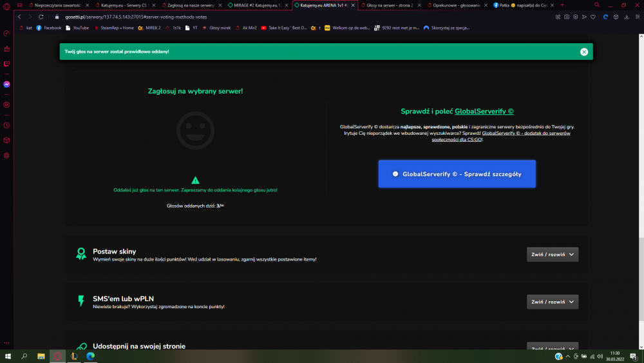Open Twitch panel in sidebar
Viewport: 644px width, 363px height.
[6, 64]
